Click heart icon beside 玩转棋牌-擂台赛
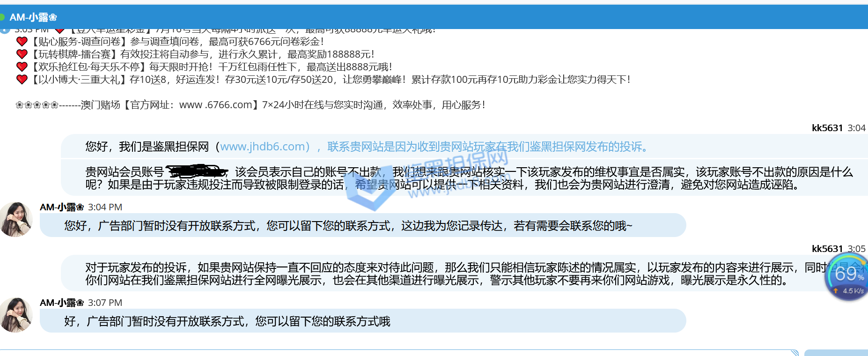This screenshot has width=868, height=356. [x=22, y=54]
